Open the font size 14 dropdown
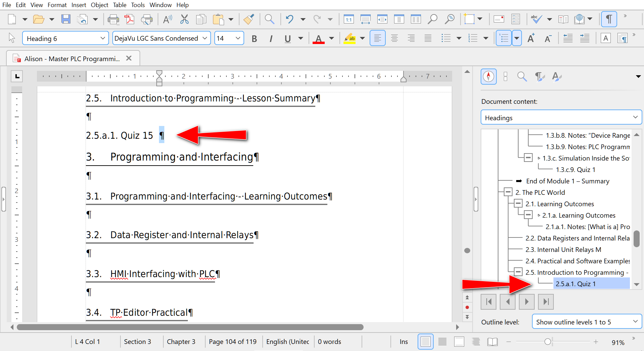 238,38
